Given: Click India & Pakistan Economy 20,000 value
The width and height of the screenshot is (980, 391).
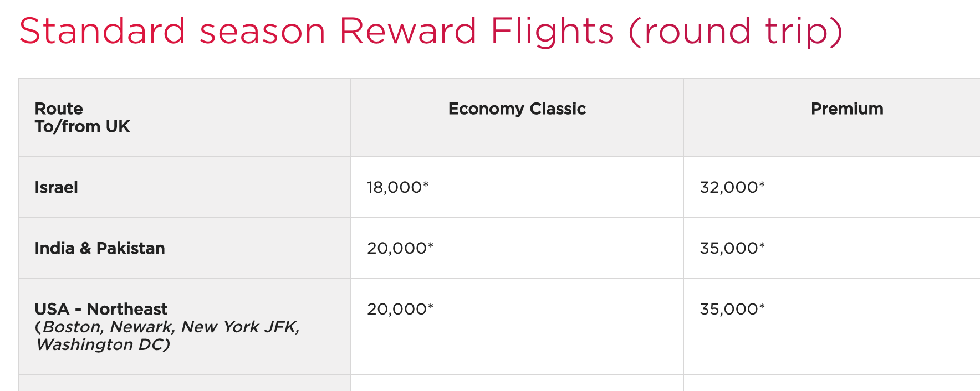Looking at the screenshot, I should pos(397,248).
